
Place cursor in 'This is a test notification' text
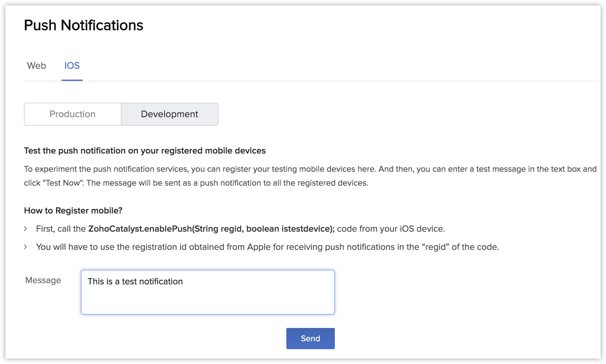[135, 282]
